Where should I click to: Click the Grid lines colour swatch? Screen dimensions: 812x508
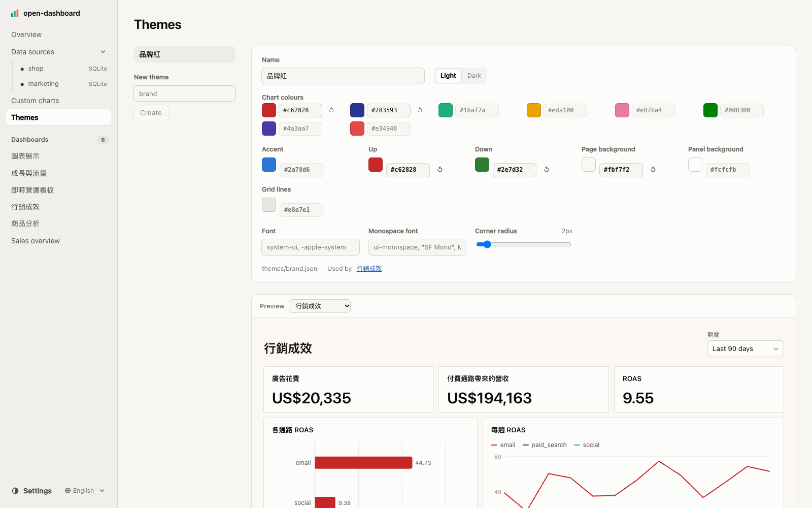[x=269, y=205]
